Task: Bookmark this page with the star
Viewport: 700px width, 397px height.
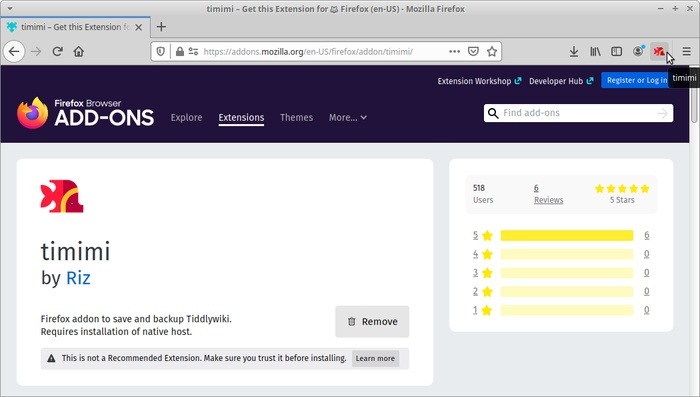Action: coord(492,52)
